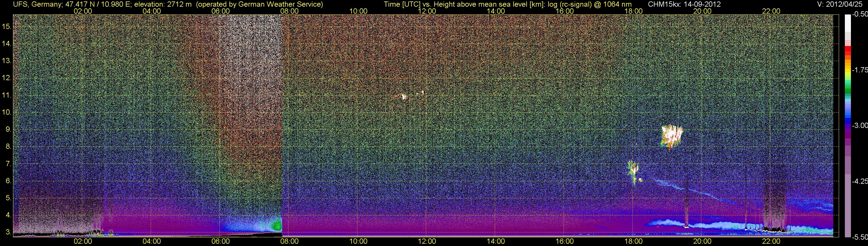
Task: Click 12:00 on the bottom time axis
Action: pos(427,241)
